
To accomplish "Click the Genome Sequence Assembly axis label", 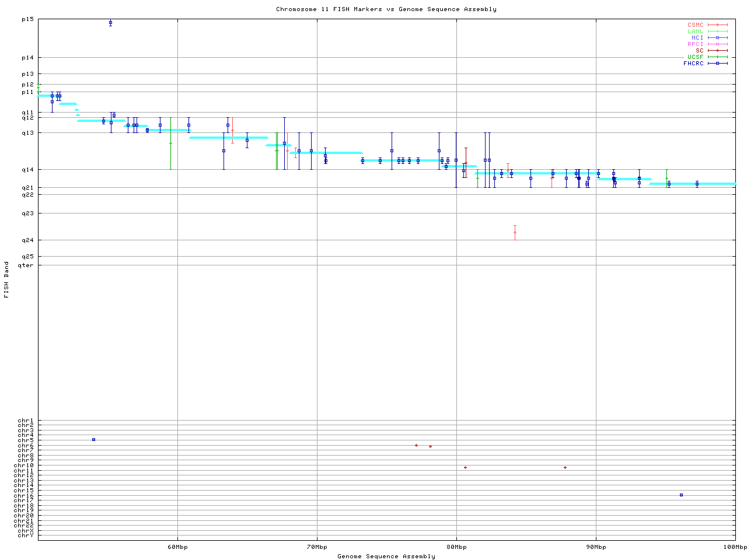I will click(x=386, y=556).
